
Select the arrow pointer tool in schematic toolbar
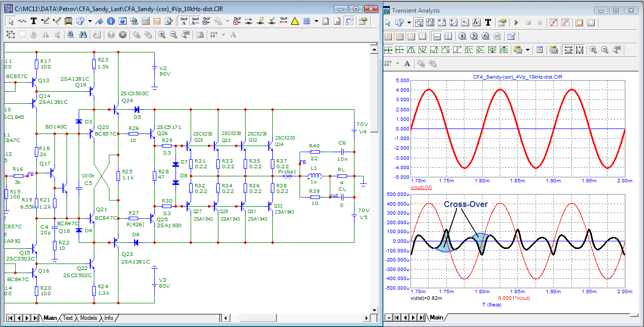click(11, 21)
